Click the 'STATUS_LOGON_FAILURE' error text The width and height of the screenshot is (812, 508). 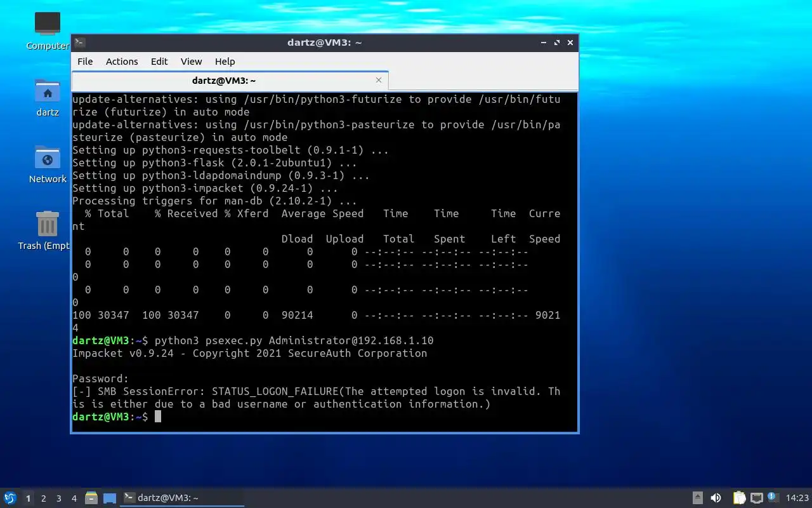click(x=275, y=391)
